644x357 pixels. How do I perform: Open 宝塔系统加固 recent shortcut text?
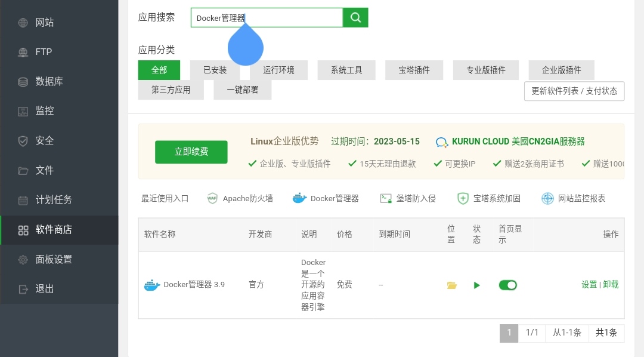click(497, 199)
